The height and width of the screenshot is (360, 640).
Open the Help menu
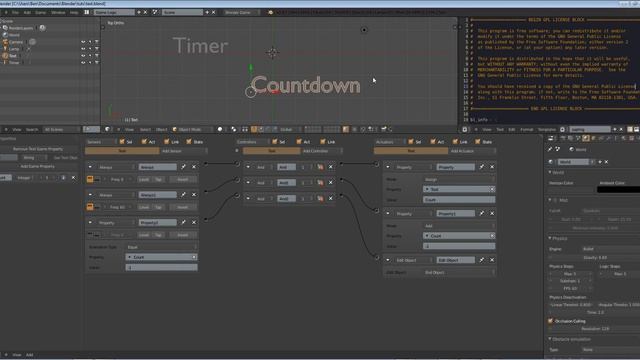click(74, 12)
